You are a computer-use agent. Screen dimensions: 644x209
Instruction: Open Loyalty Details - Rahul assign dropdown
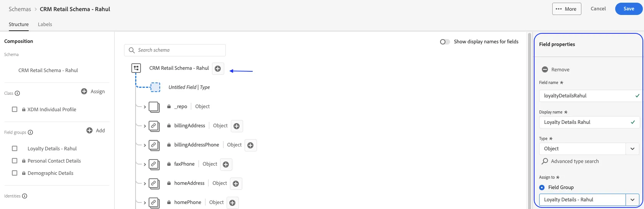(x=589, y=200)
